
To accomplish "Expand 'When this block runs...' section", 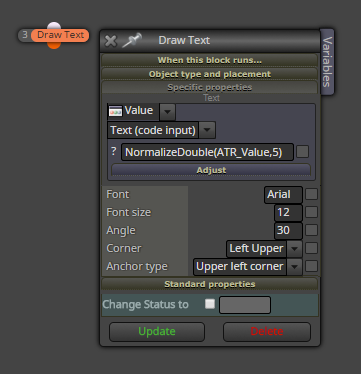I will (210, 60).
